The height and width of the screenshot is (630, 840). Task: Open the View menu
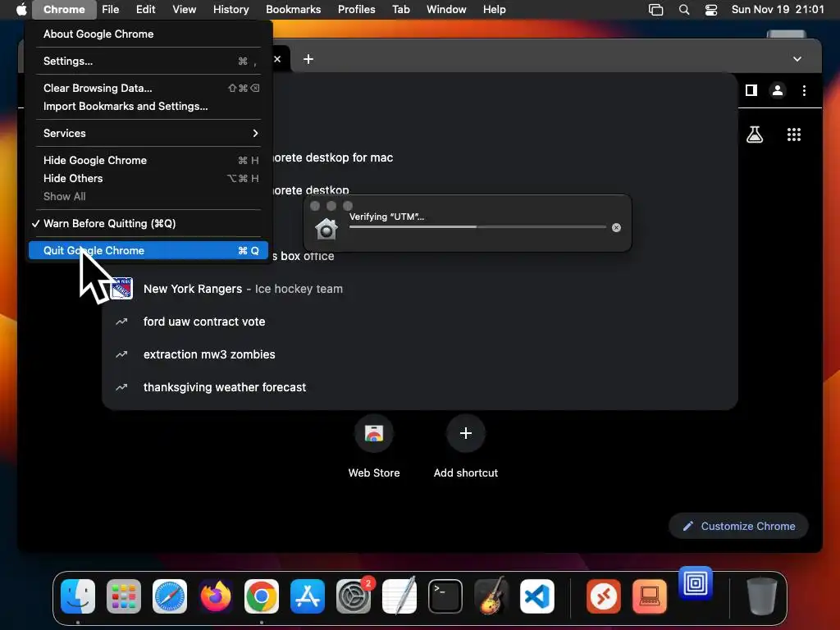(184, 9)
